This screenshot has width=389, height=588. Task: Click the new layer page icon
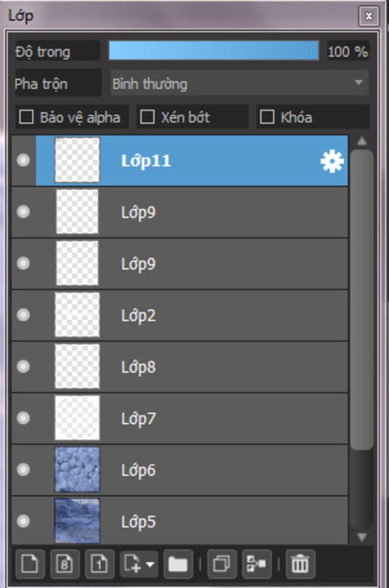[30, 564]
